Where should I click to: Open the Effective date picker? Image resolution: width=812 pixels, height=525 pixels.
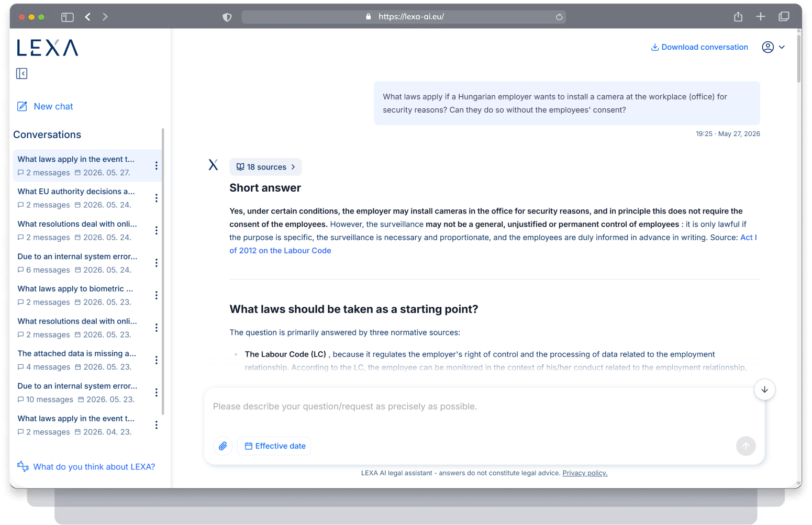274,446
